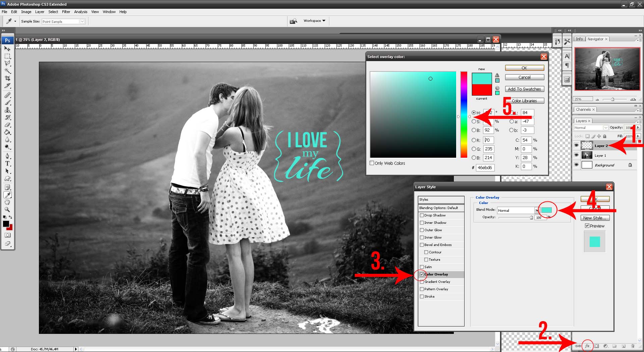Select the Crop tool
The height and width of the screenshot is (352, 644).
(7, 78)
